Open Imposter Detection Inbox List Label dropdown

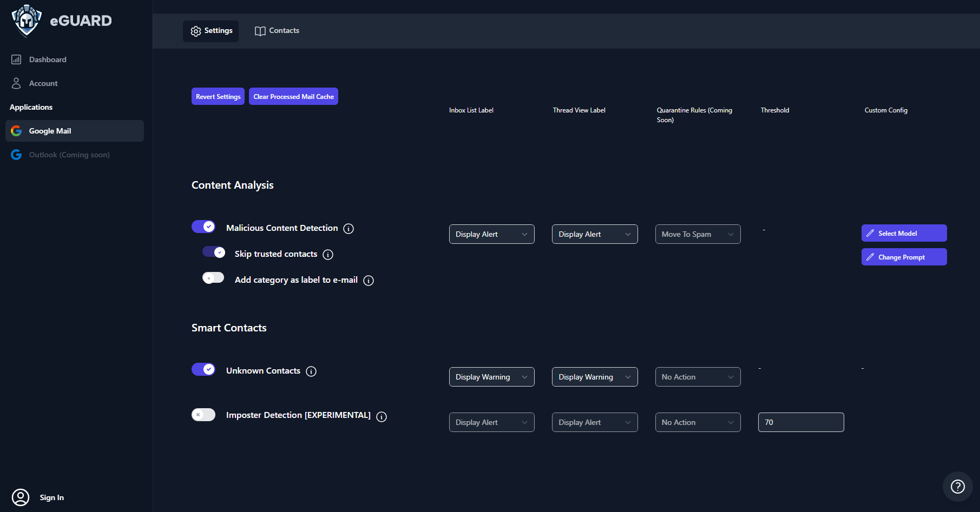point(492,422)
